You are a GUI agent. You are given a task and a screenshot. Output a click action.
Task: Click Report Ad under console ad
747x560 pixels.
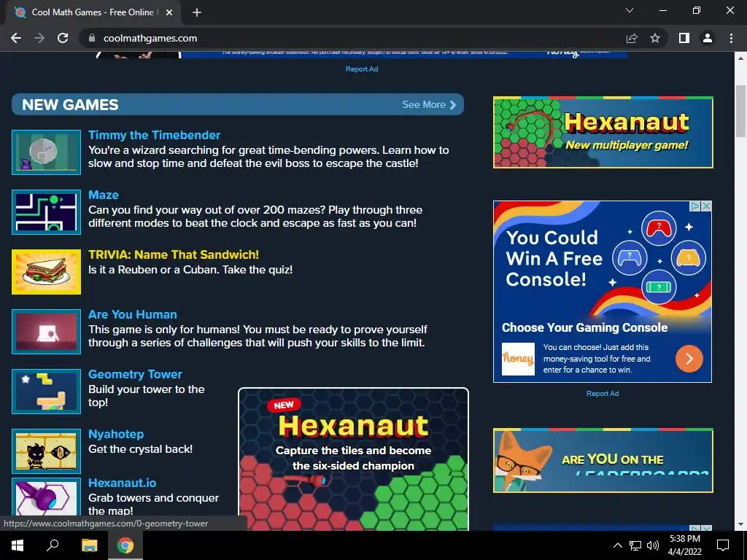click(602, 393)
